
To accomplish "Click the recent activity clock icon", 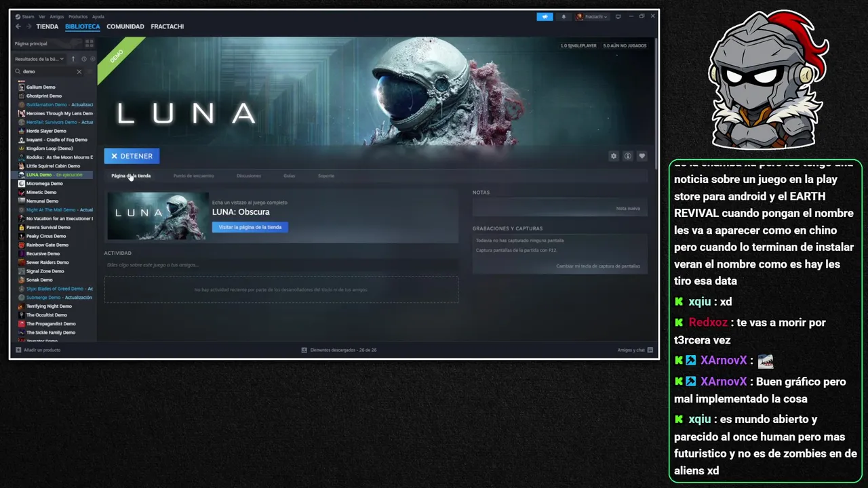I will pyautogui.click(x=84, y=59).
